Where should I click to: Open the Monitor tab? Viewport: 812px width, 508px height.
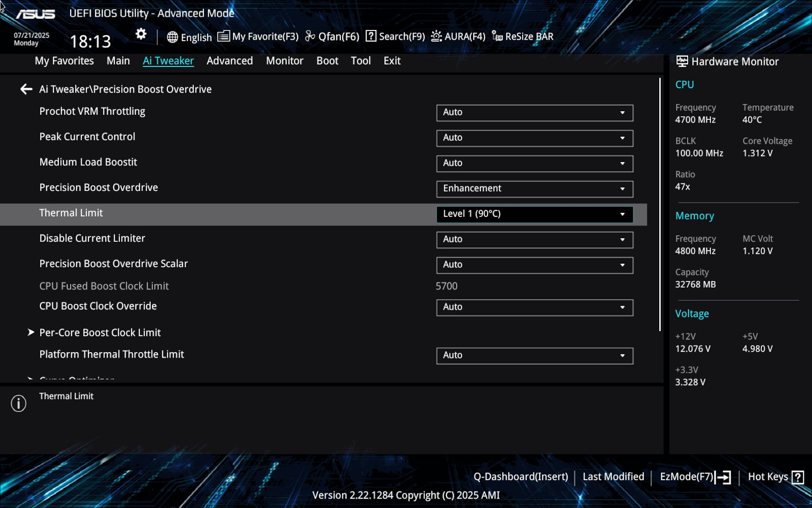click(285, 61)
